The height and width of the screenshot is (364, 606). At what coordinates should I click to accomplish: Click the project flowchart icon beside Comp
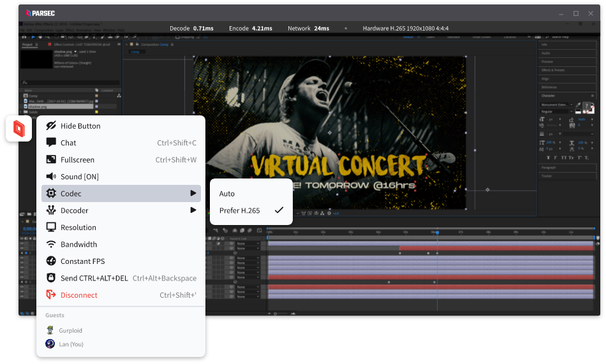[x=119, y=96]
